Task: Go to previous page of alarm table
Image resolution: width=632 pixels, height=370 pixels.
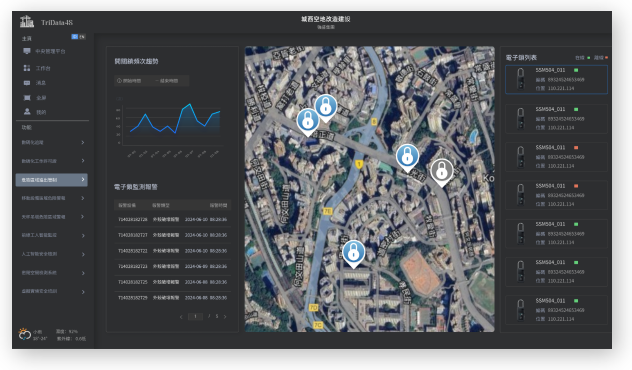Action: (181, 317)
